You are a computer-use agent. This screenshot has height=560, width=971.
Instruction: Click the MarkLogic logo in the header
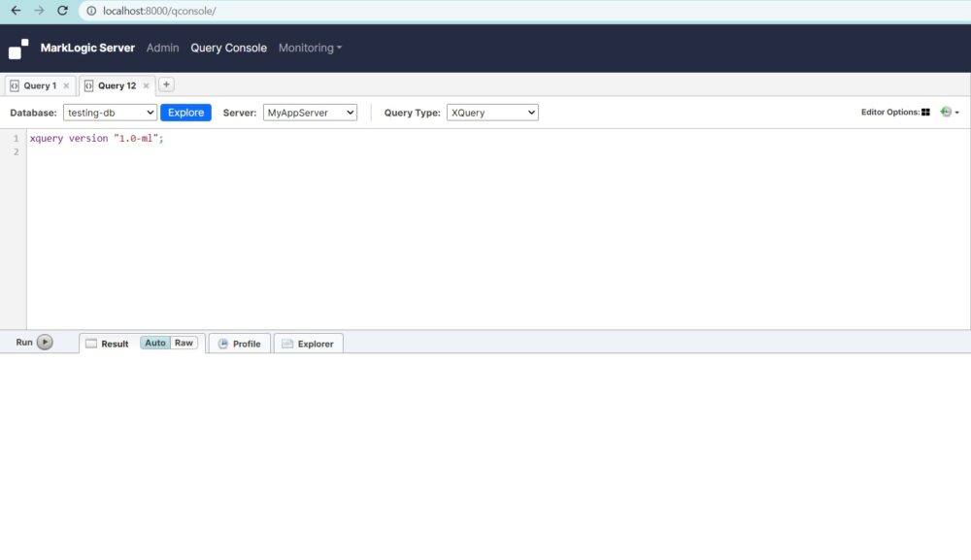(17, 48)
